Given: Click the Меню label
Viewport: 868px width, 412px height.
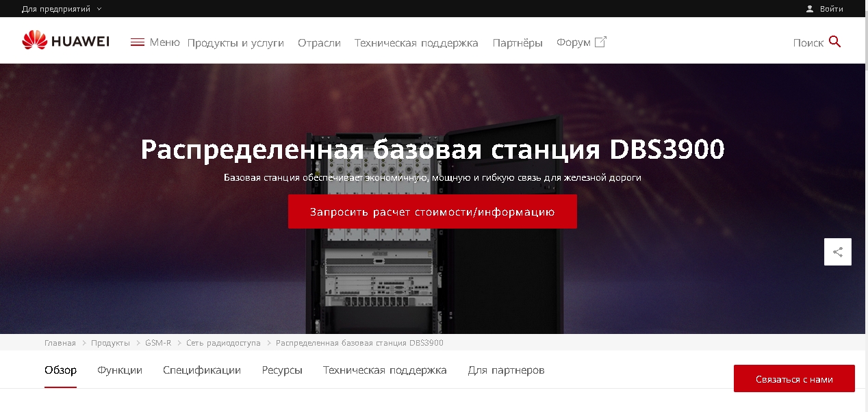Looking at the screenshot, I should 164,42.
